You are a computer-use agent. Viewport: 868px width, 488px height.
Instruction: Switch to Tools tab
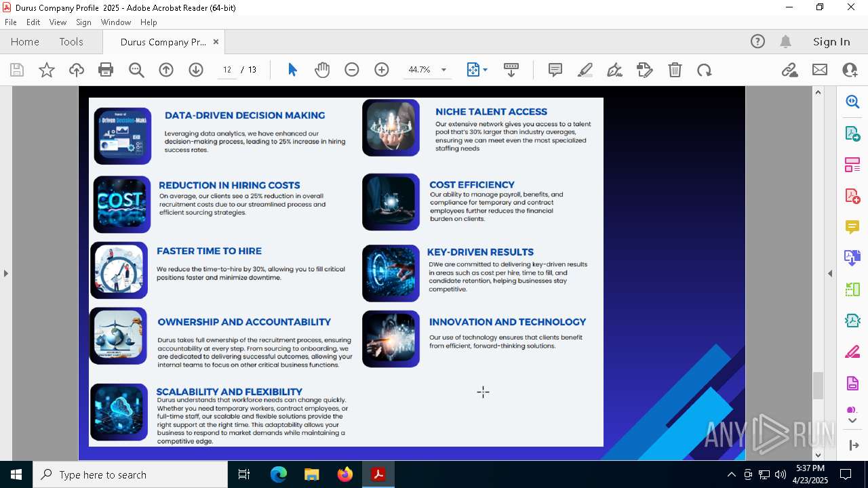pos(71,41)
